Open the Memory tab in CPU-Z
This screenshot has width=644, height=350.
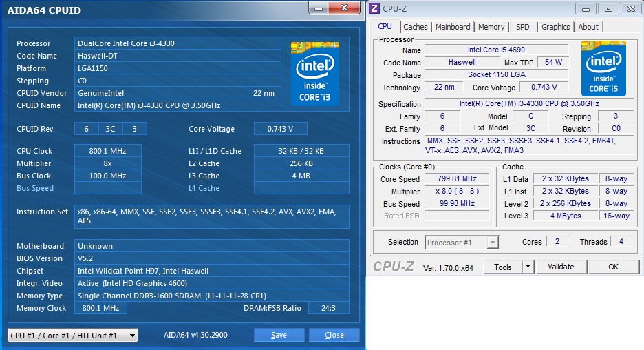(491, 27)
